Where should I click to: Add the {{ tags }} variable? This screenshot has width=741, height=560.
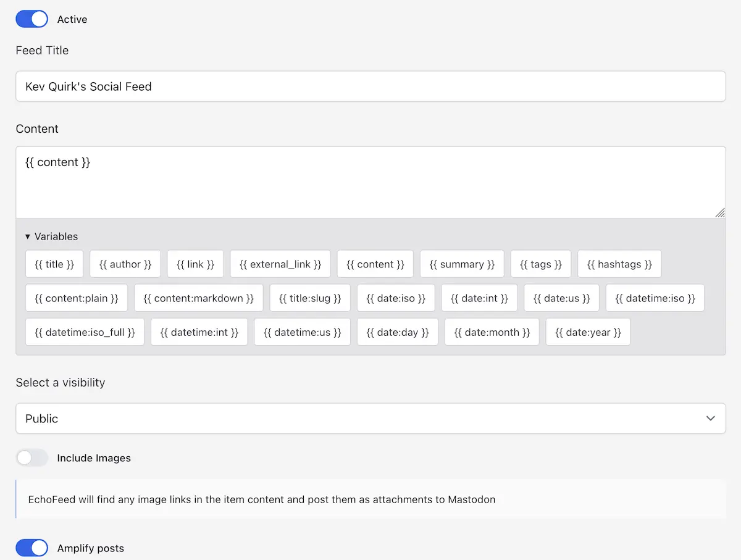(541, 264)
